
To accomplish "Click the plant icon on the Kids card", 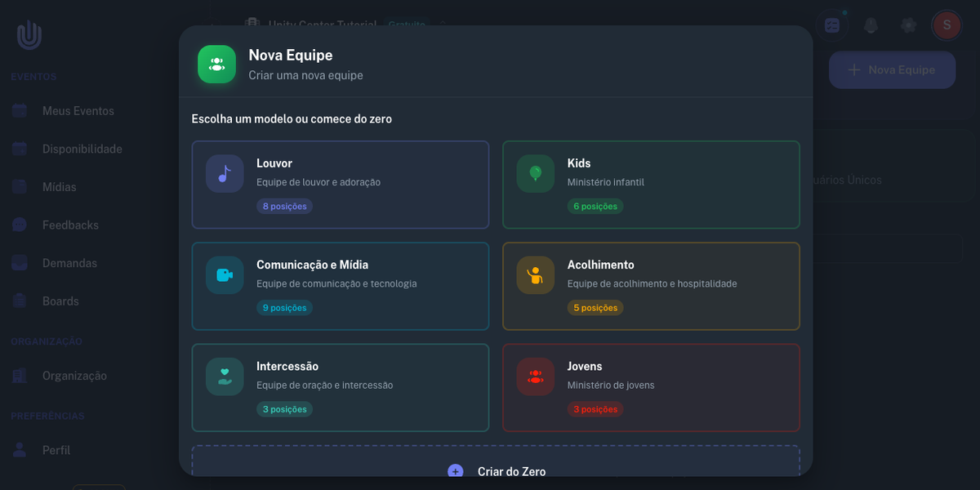I will tap(535, 173).
